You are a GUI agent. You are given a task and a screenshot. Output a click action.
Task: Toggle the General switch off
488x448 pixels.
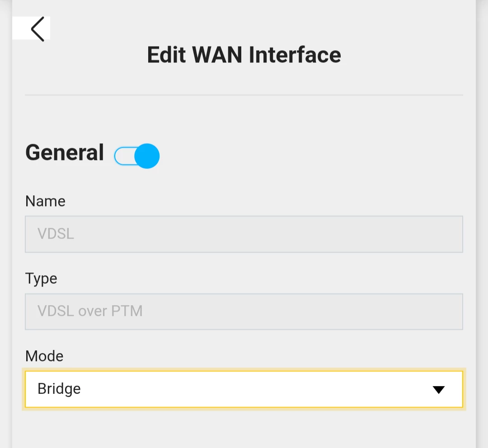point(137,156)
